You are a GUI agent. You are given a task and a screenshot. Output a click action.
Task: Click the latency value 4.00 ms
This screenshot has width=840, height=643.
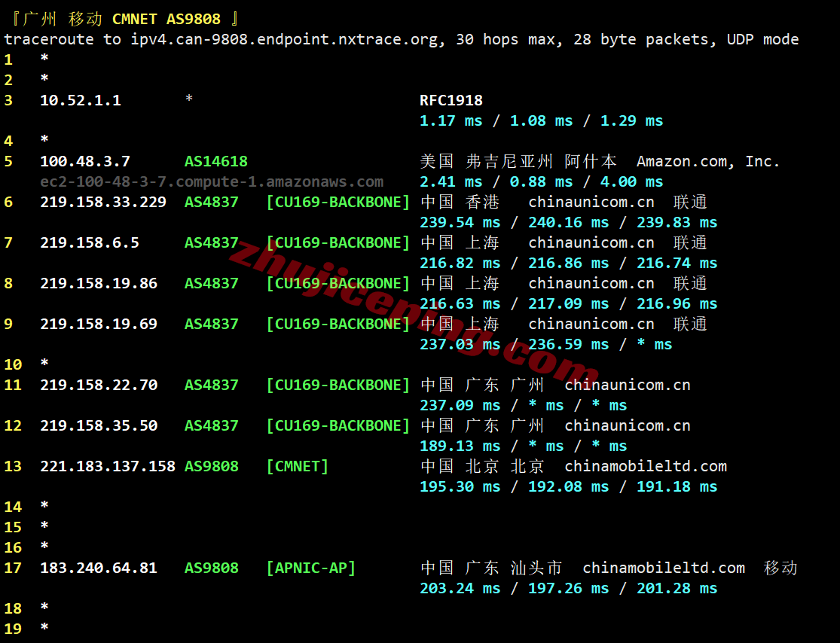(631, 182)
